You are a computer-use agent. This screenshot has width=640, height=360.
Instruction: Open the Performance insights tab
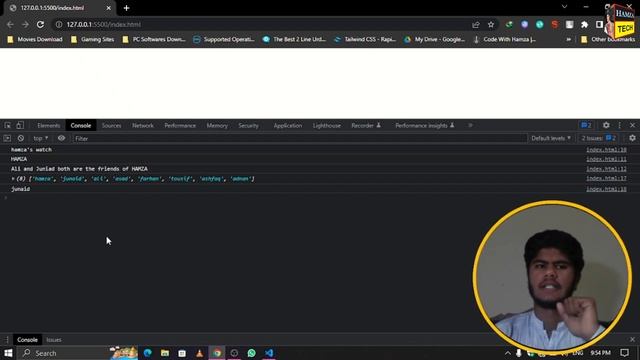pyautogui.click(x=424, y=125)
